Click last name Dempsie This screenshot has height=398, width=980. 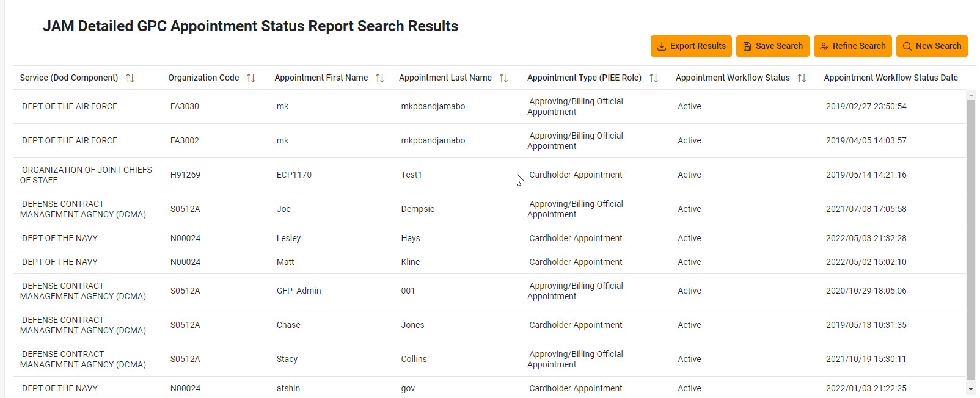click(418, 209)
